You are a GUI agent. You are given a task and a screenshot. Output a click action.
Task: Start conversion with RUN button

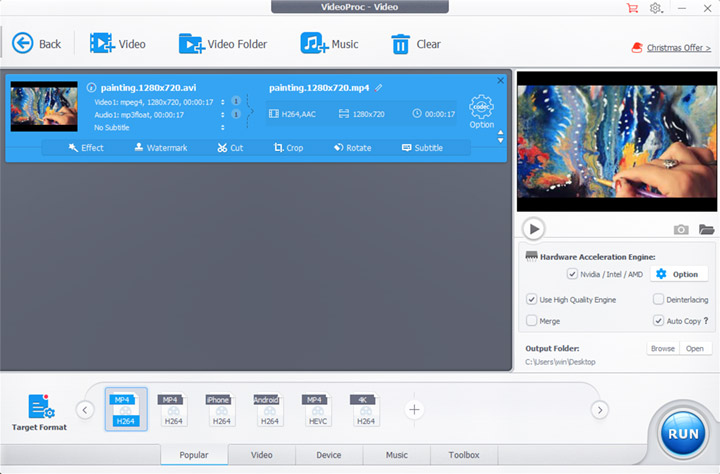683,434
